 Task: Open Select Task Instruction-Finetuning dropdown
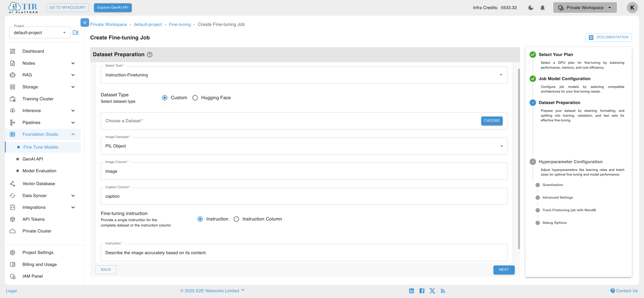click(304, 75)
